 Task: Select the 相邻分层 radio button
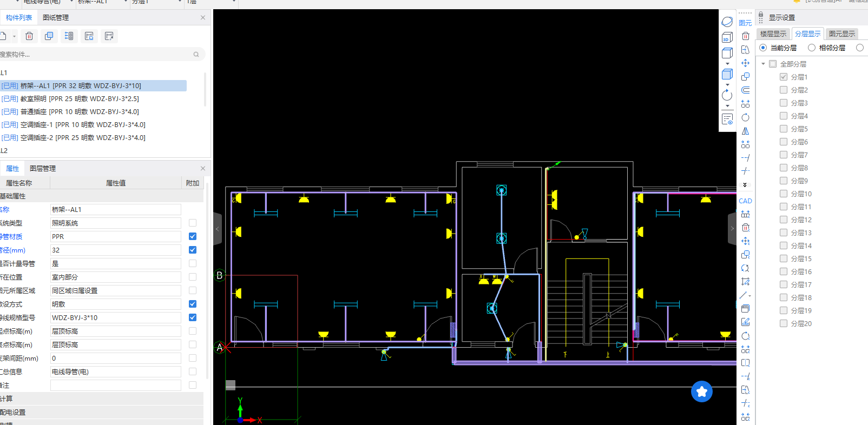812,48
